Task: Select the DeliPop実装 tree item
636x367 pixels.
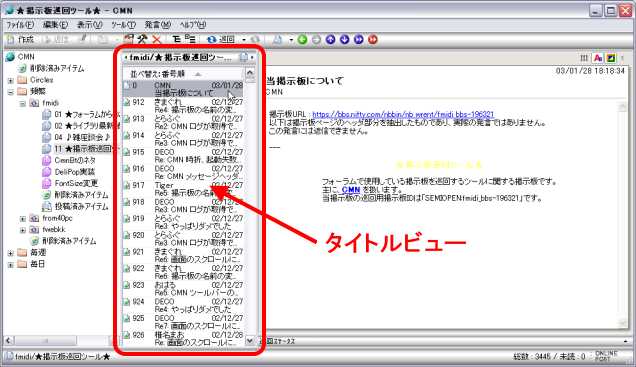Action: point(74,172)
